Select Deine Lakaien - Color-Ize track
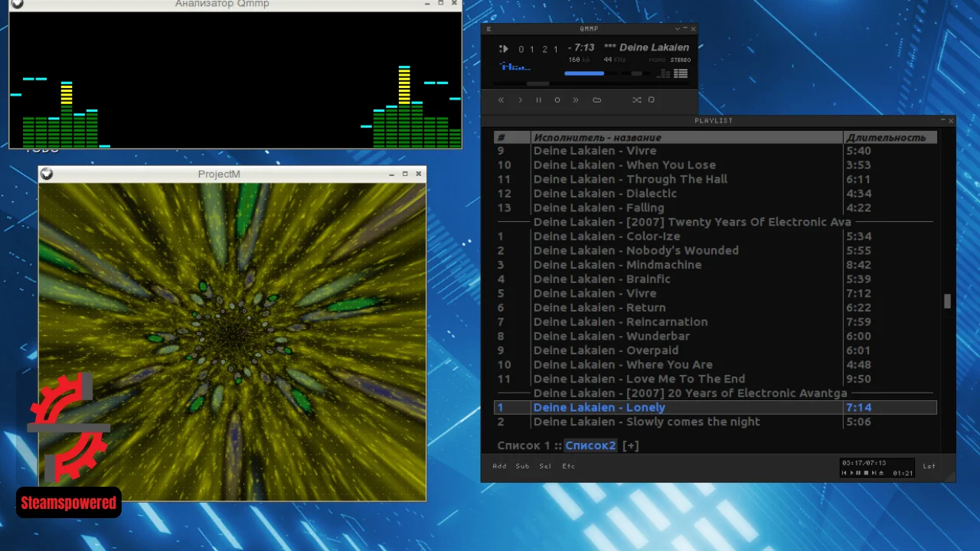The height and width of the screenshot is (551, 980). (715, 236)
